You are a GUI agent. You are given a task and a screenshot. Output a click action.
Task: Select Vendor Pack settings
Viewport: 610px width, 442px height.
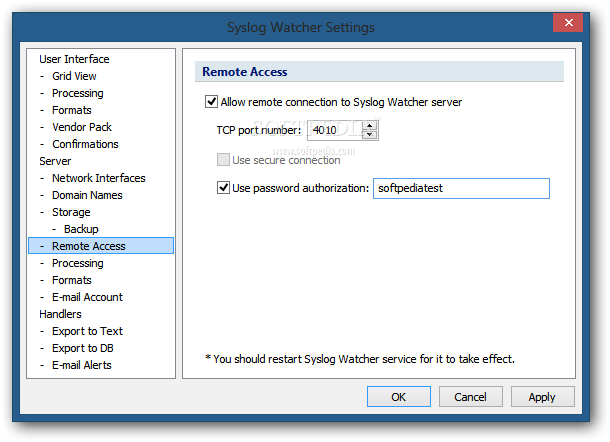click(82, 127)
